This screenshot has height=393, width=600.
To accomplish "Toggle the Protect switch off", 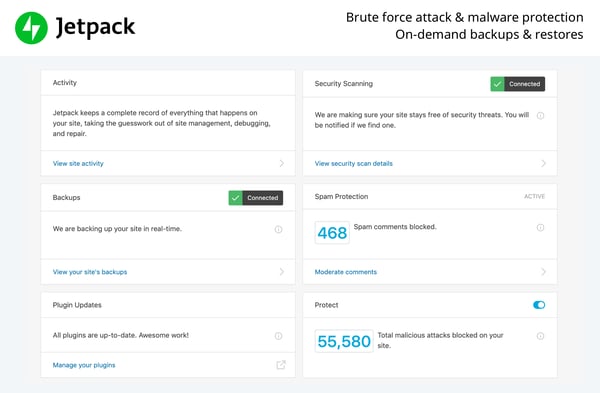I will [539, 305].
